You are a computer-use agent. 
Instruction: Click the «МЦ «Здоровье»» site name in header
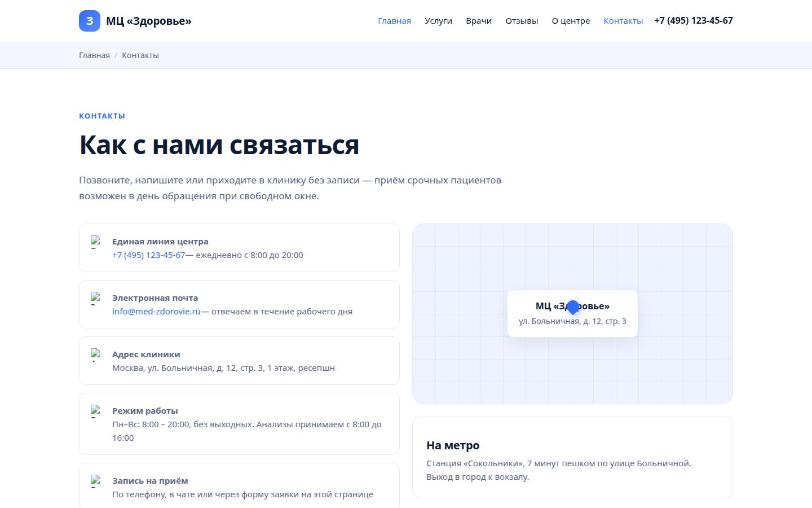[149, 21]
